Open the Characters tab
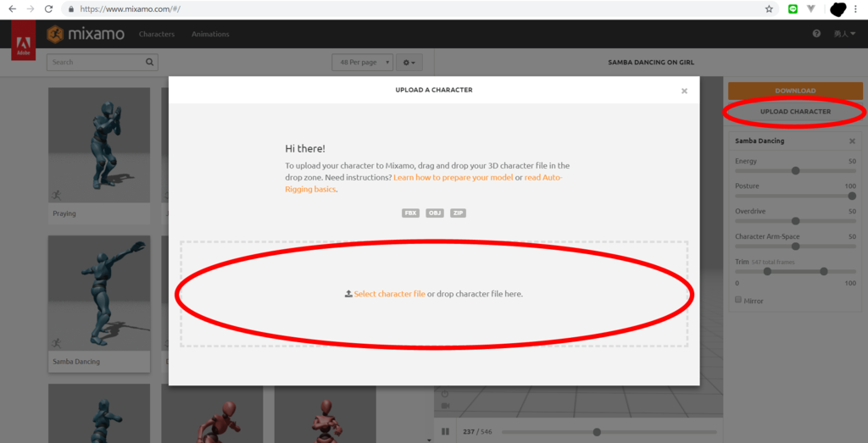 [157, 34]
